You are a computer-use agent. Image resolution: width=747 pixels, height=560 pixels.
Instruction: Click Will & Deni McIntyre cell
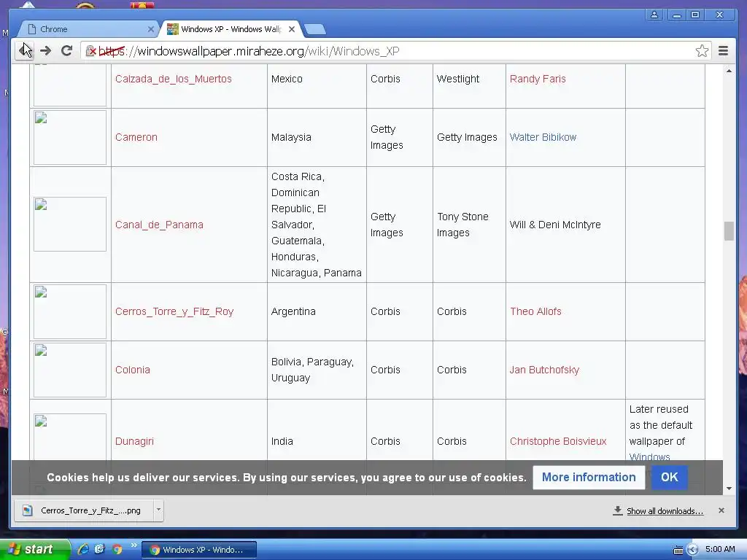point(565,225)
